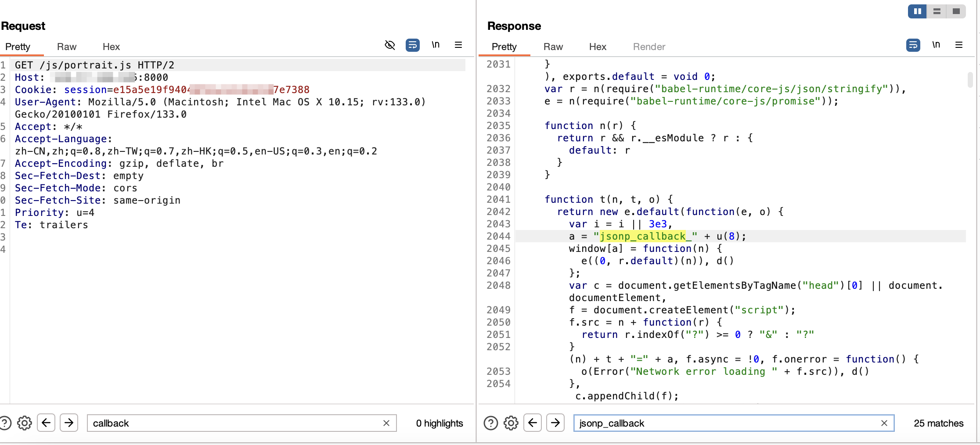Select the combined tabbed layout icon
Viewport: 980px width, 445px height.
click(x=956, y=11)
